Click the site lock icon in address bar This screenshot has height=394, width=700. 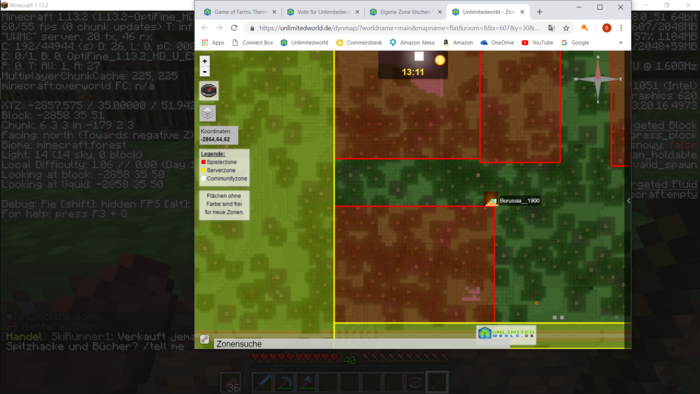pos(252,28)
